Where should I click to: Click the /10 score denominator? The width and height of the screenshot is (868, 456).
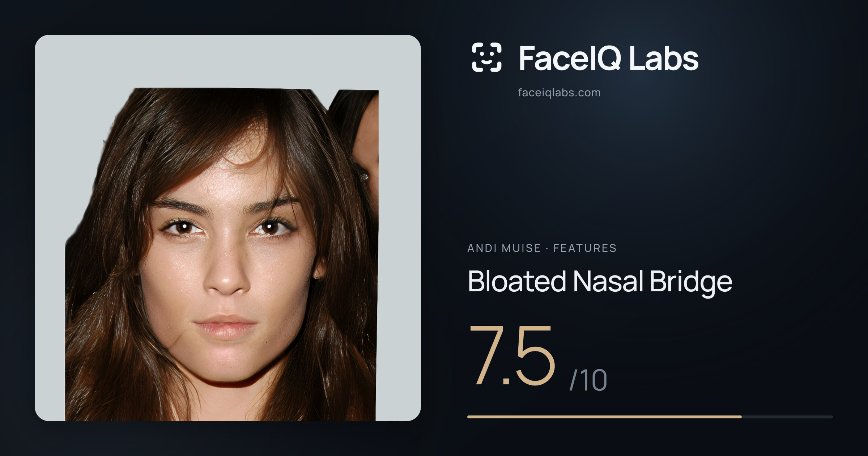[x=588, y=380]
